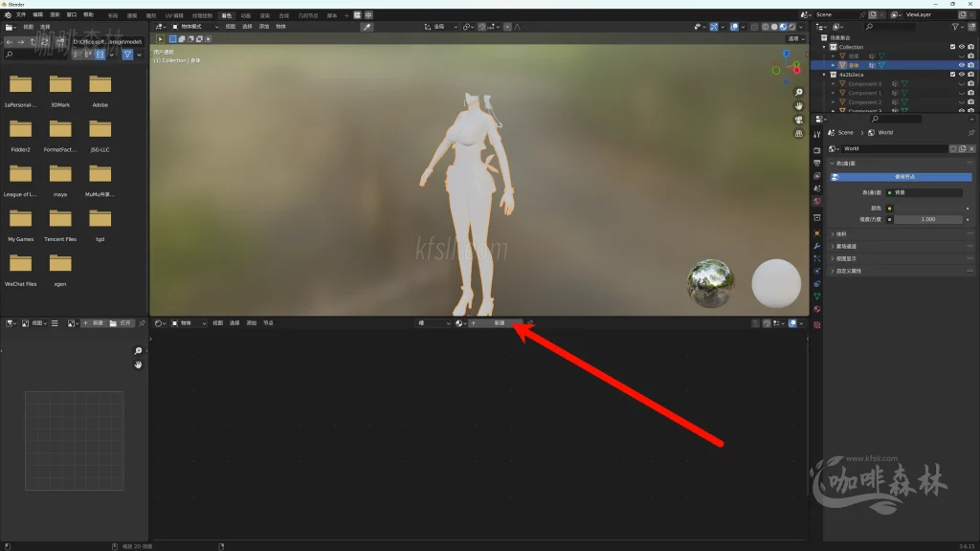Enable file browser filter funnel toggle

(127, 55)
